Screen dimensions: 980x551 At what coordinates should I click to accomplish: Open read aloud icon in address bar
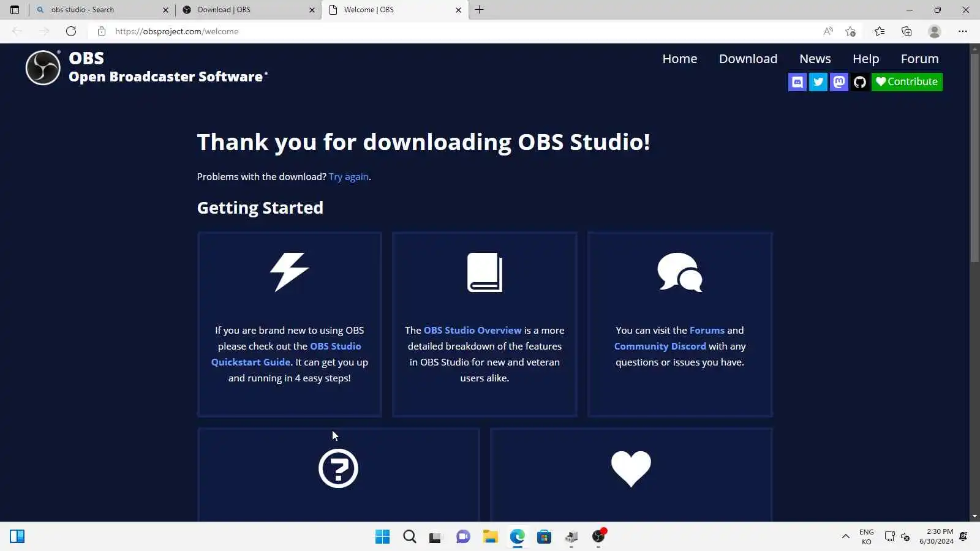point(828,31)
